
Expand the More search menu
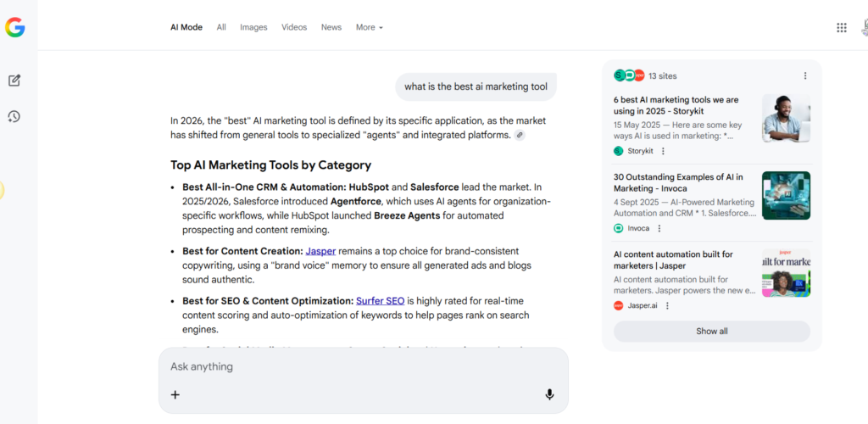pos(369,27)
